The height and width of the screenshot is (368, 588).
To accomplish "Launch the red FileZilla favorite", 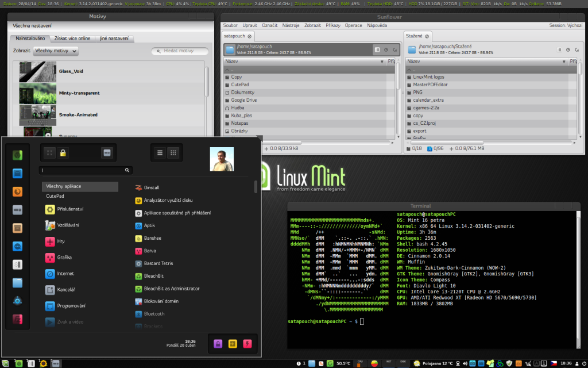I will [x=18, y=320].
